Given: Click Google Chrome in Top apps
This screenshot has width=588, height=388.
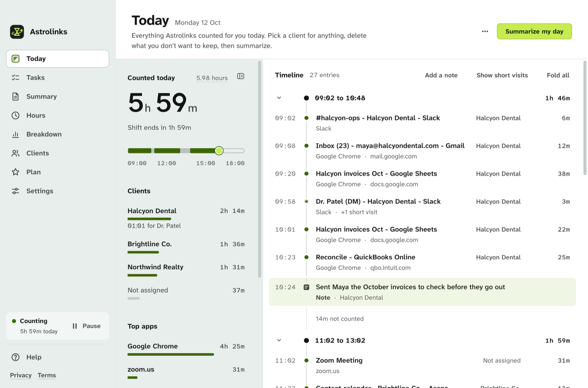Looking at the screenshot, I should (186, 349).
